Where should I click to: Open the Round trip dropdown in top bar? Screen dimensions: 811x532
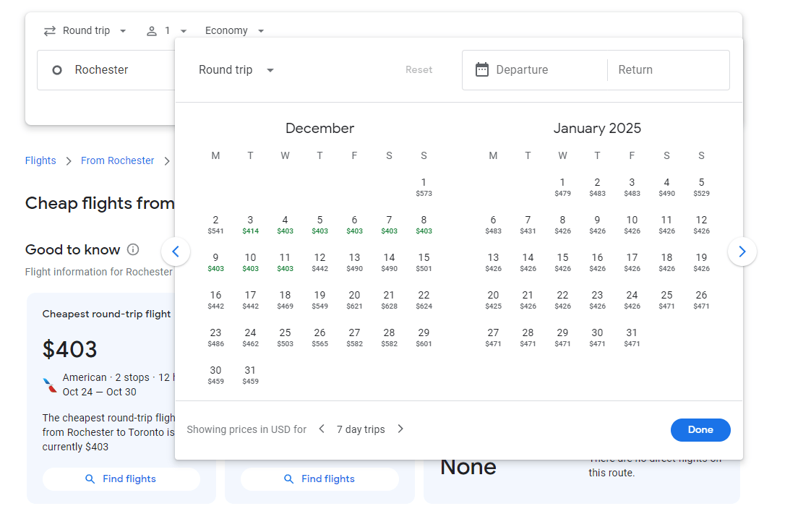[85, 30]
